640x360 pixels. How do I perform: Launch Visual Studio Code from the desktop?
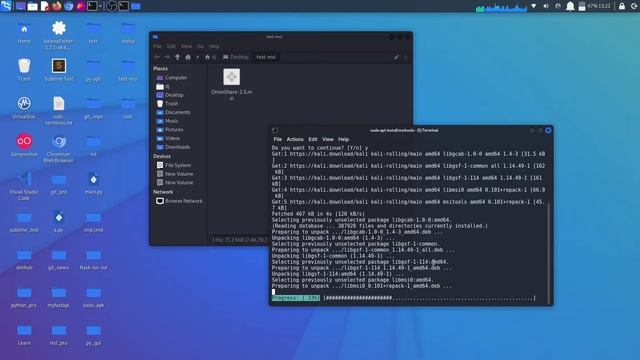[24, 186]
